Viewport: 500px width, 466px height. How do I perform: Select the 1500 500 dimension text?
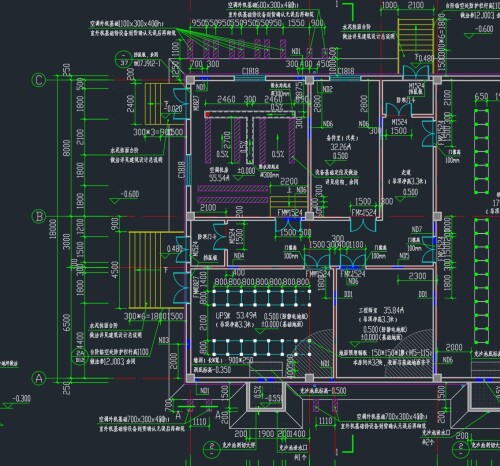(296, 232)
